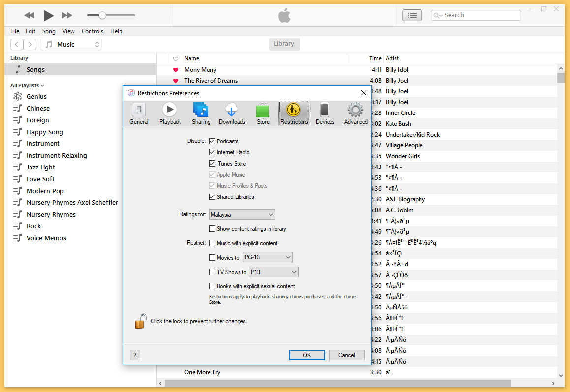This screenshot has height=392, width=570.
Task: Click the fast-forward next track button
Action: (x=67, y=15)
